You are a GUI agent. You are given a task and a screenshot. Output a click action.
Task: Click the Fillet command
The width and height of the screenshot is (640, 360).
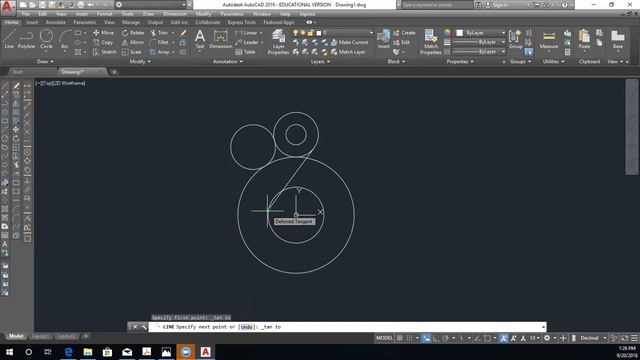(159, 42)
